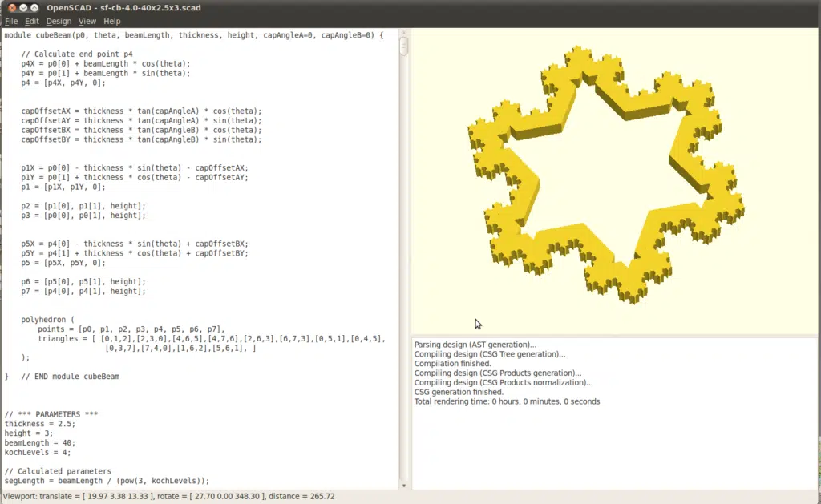This screenshot has width=821, height=504.
Task: Minimize the OpenSCAD window
Action: click(22, 7)
